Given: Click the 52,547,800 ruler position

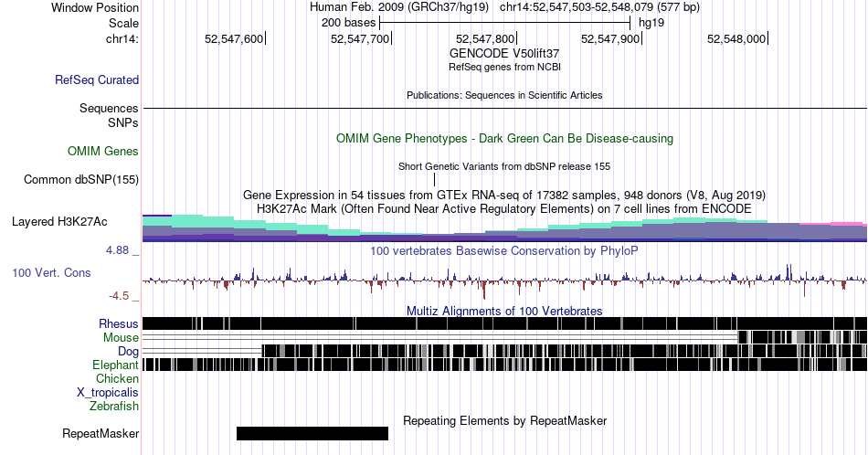Looking at the screenshot, I should pos(485,38).
